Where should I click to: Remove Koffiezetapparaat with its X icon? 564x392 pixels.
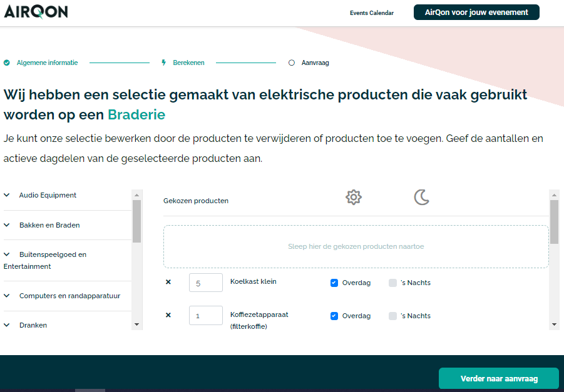(168, 315)
